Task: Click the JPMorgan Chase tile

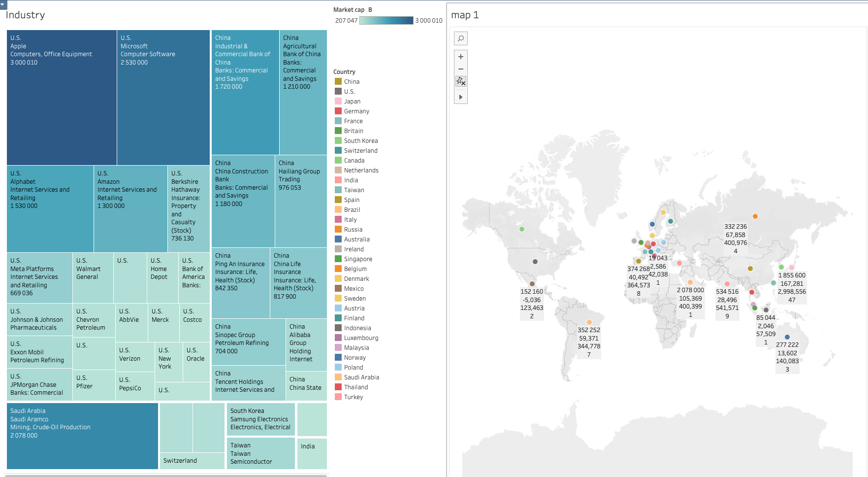Action: click(39, 385)
